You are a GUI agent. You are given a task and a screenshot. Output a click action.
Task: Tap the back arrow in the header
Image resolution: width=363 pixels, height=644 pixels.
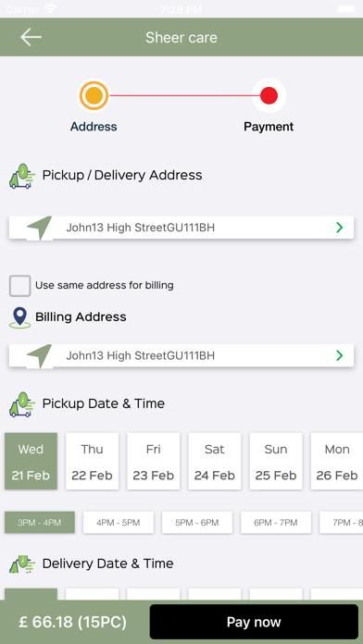[31, 37]
